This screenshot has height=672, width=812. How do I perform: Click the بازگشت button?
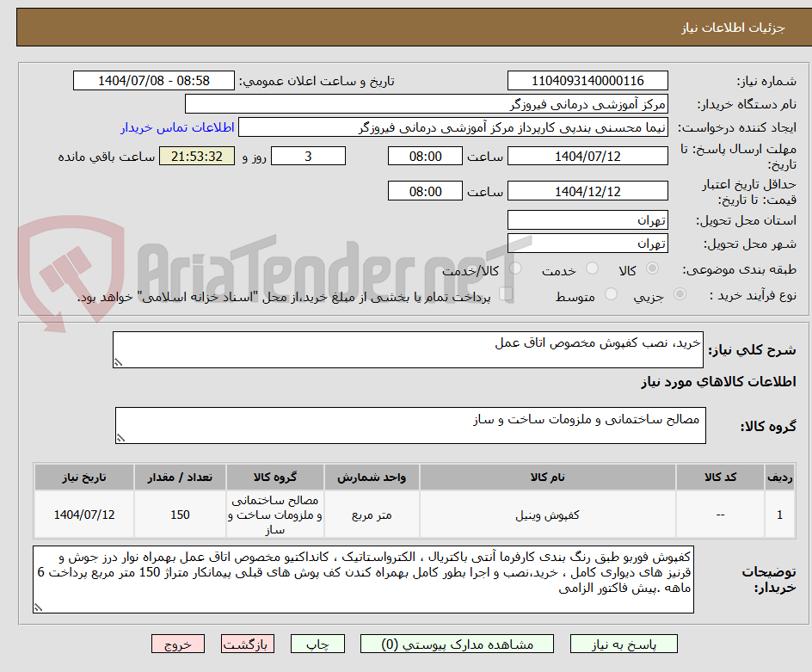coord(248,644)
